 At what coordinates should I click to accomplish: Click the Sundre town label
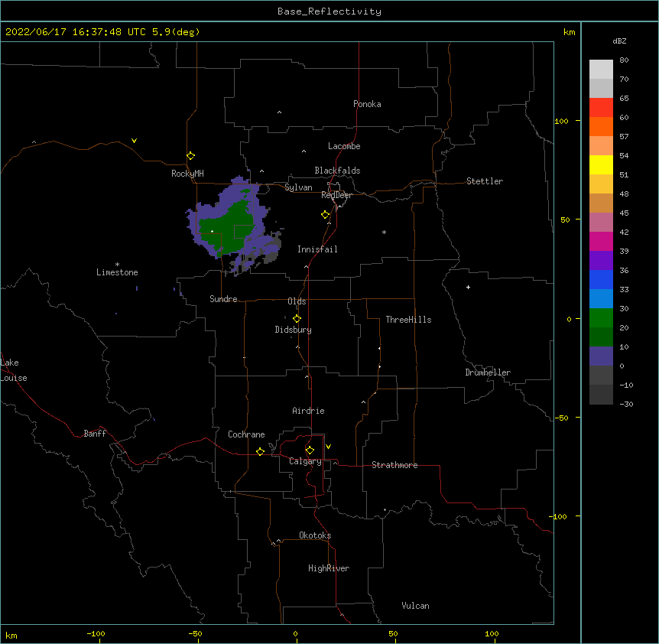[223, 299]
